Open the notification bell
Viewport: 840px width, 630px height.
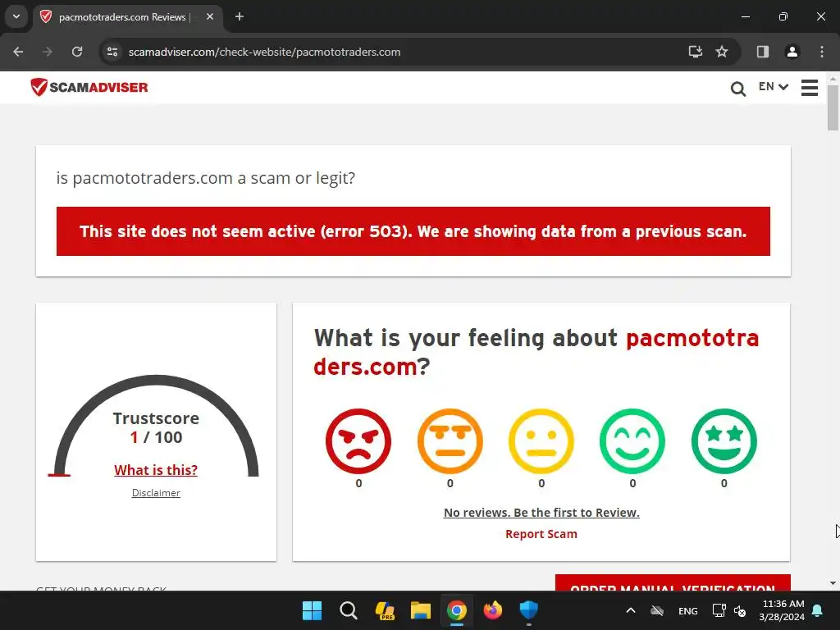click(818, 610)
